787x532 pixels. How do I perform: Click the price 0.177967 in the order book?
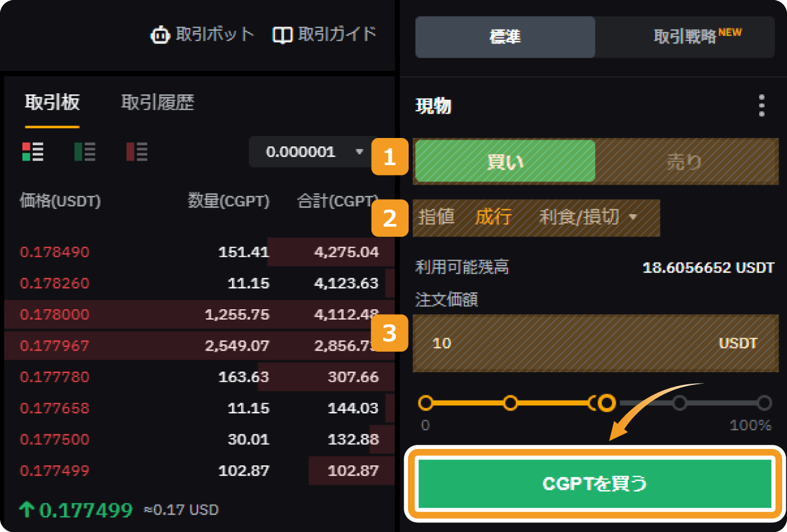pos(54,346)
